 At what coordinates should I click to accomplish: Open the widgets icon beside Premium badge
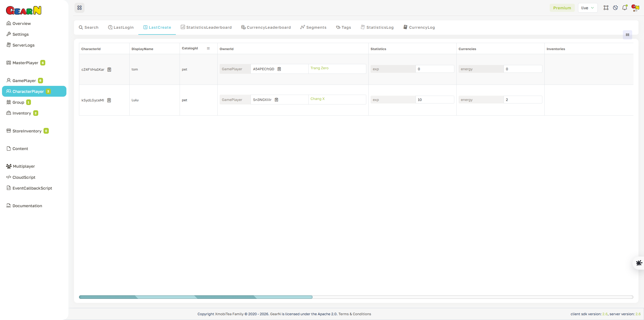606,8
